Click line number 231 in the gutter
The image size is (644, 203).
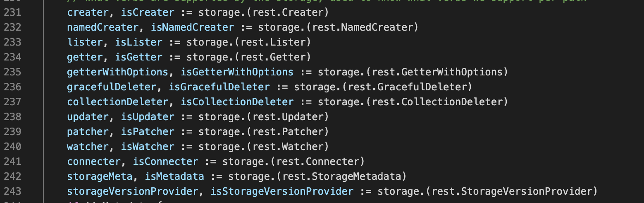point(12,12)
